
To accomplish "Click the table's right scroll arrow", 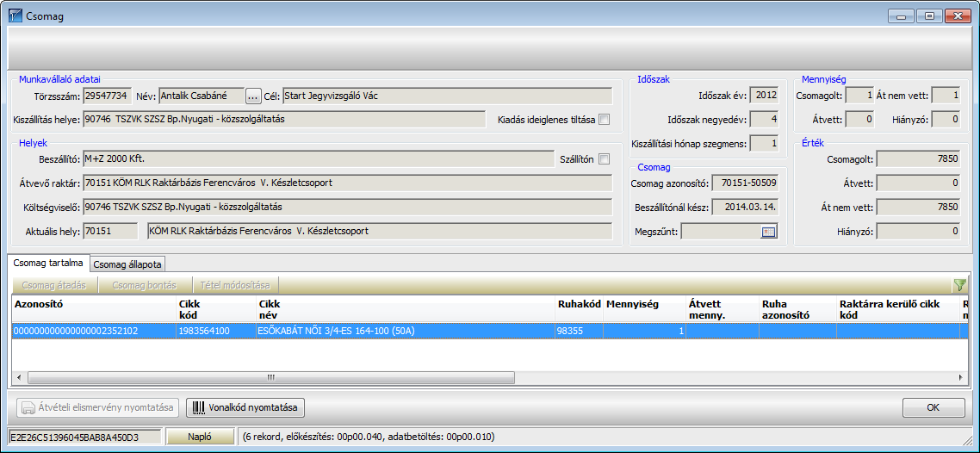I will tap(961, 377).
